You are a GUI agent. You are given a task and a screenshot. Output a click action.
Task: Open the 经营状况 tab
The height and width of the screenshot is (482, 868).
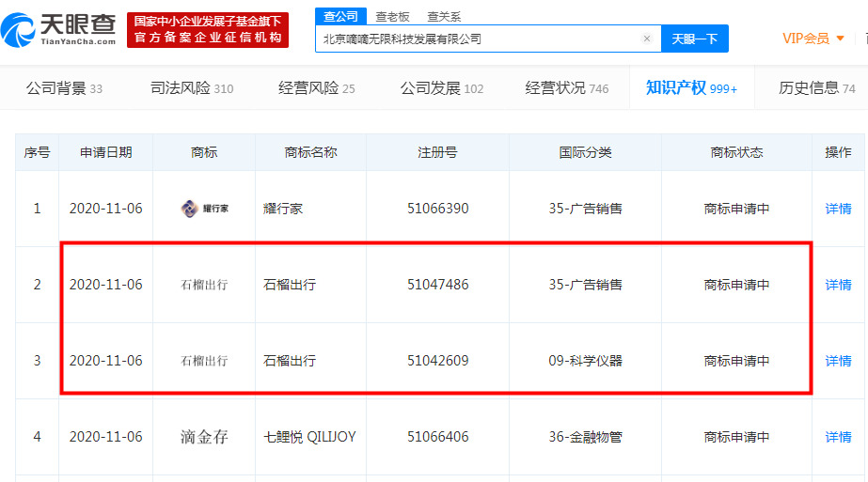pos(567,88)
